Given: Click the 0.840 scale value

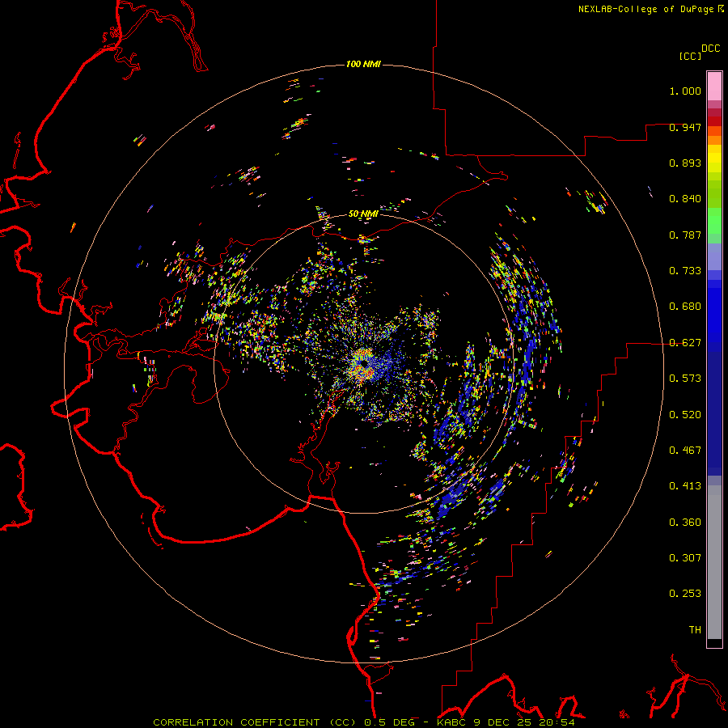Looking at the screenshot, I should 685,199.
